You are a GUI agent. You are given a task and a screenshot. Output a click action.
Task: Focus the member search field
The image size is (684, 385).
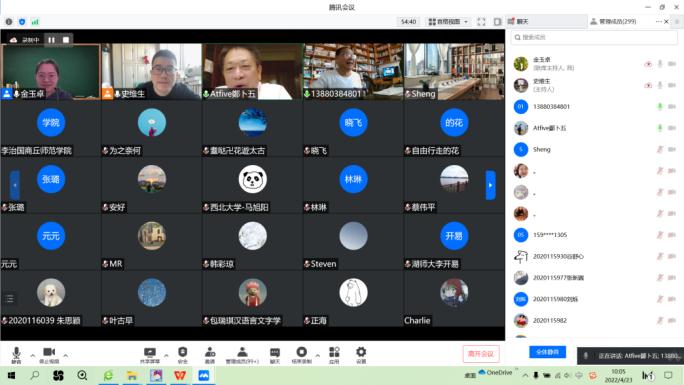click(x=594, y=37)
